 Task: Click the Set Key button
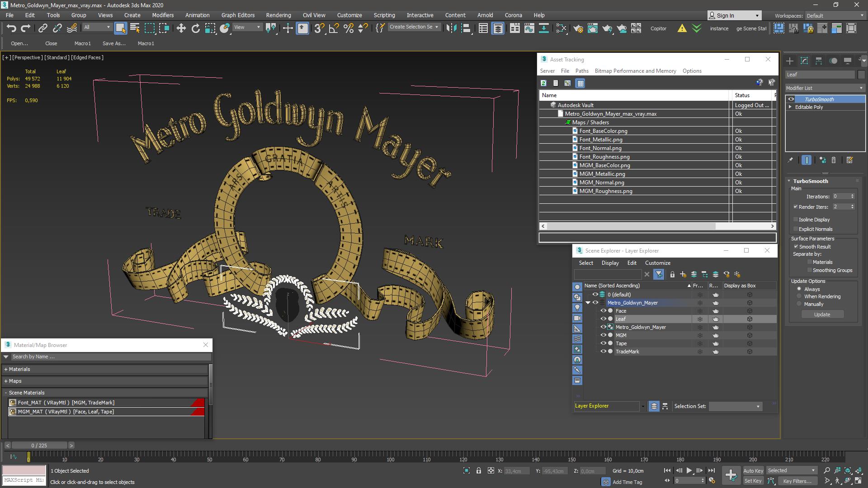[x=753, y=481]
